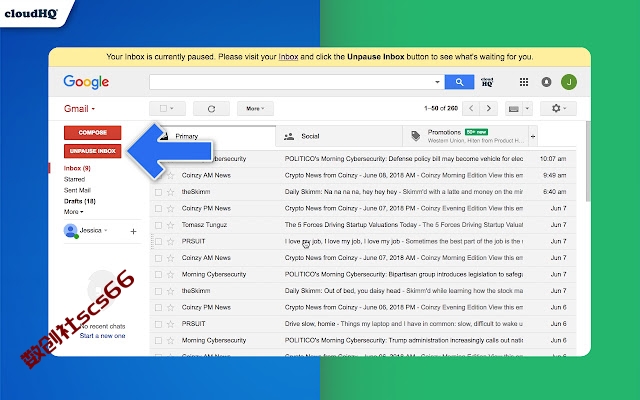Open Drafts (18) folder
Screen dimensions: 640x400
(80, 201)
